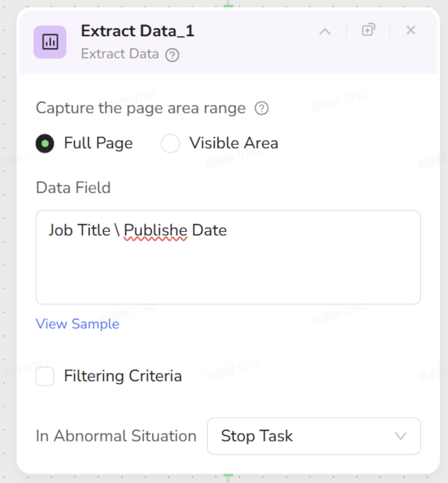Click the misspelled word Publishe
Screen dimensions: 448x483
[155, 230]
